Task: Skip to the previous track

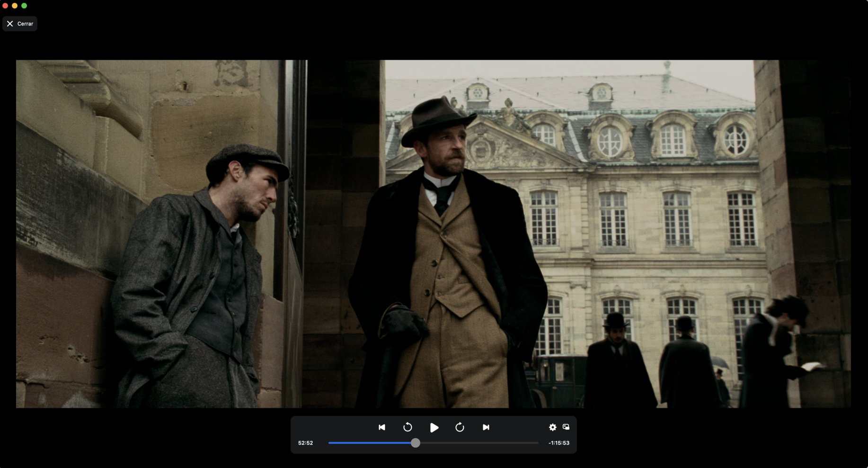Action: point(382,427)
